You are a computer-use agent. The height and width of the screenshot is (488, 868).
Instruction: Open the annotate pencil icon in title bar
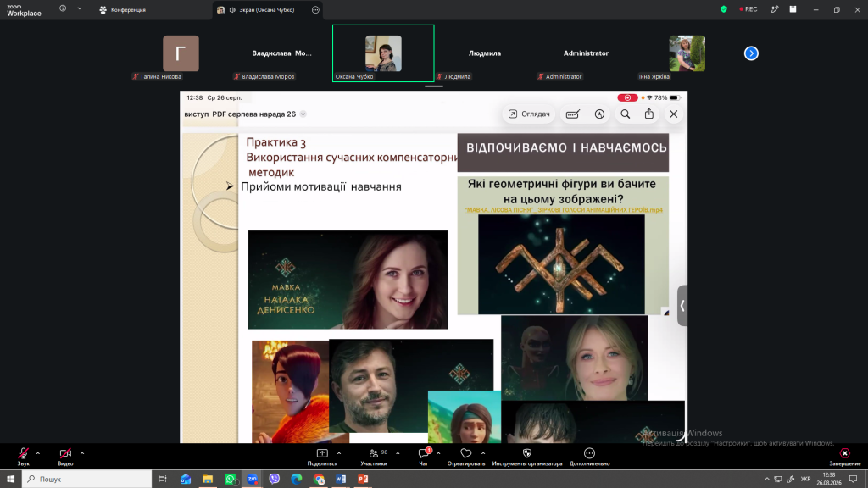[x=775, y=9]
